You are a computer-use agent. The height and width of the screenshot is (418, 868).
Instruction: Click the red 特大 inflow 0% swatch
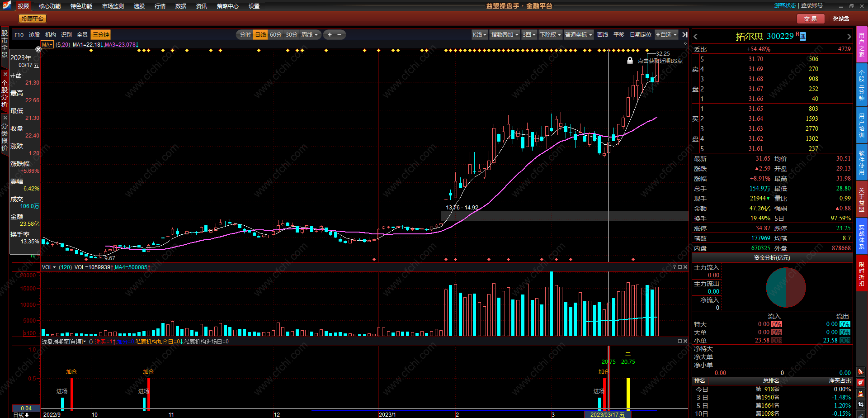777,324
